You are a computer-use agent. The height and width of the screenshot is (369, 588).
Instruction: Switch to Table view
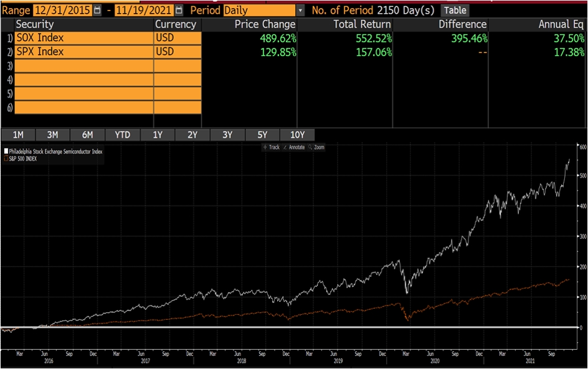point(455,10)
